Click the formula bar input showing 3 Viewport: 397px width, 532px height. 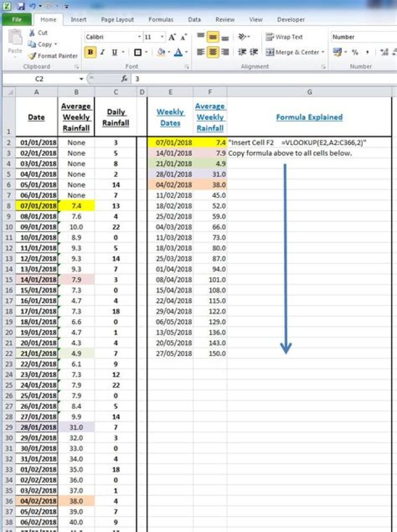tap(264, 79)
